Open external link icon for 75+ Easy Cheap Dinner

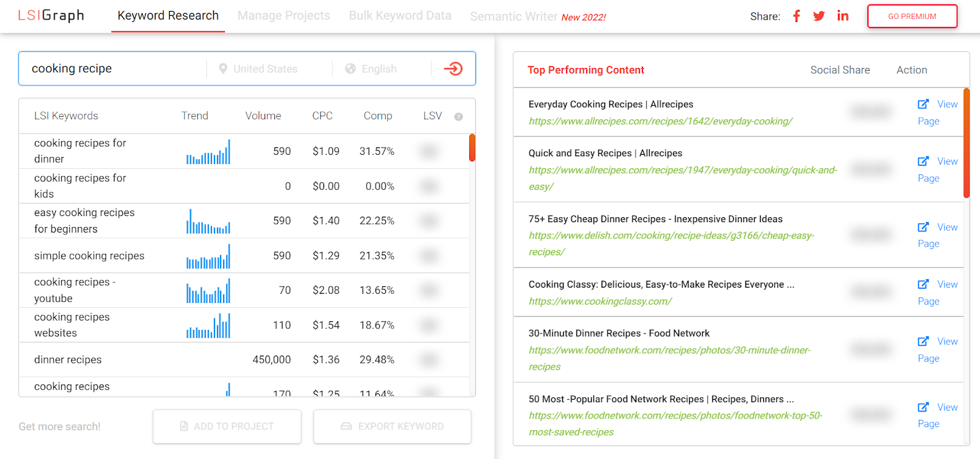pyautogui.click(x=923, y=227)
